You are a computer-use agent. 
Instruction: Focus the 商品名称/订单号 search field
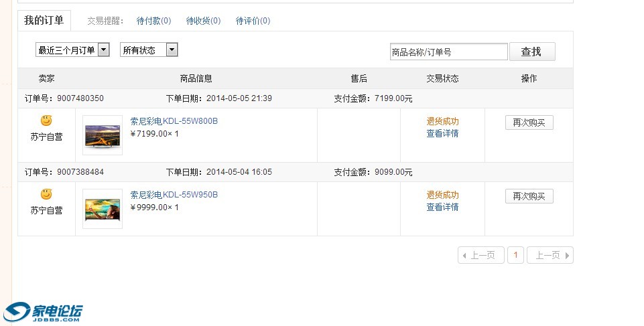pos(448,52)
